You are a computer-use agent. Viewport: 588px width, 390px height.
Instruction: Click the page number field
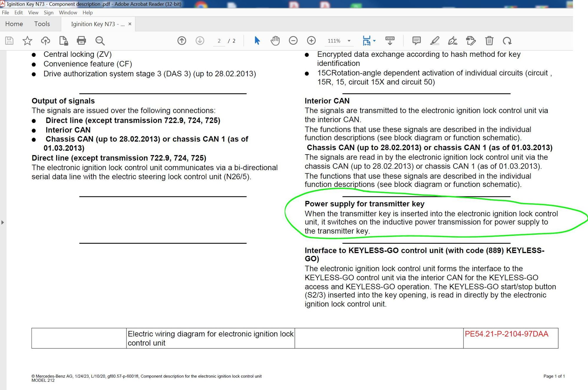(219, 41)
